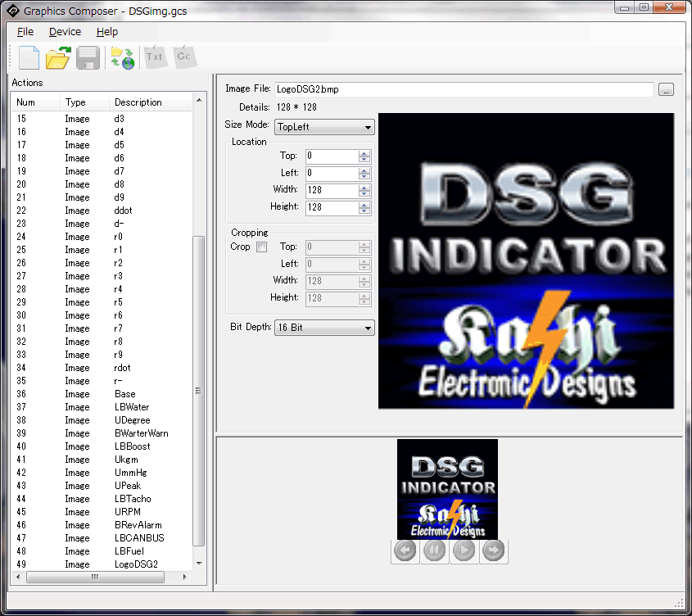Viewport: 692px width, 616px height.
Task: Click the horizontal scrollbar left arrow
Action: (x=18, y=577)
